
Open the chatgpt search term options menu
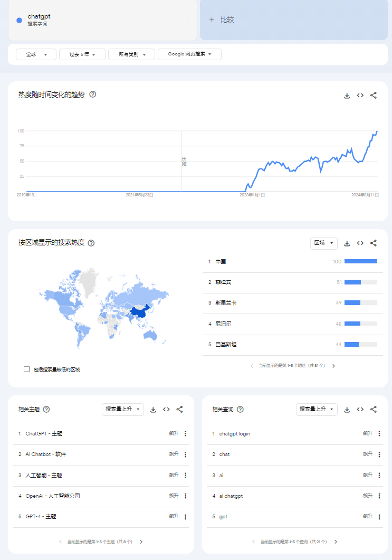coord(187,20)
